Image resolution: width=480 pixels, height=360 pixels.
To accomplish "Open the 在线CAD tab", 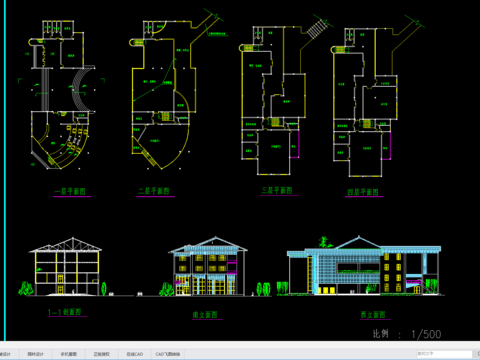I will coord(135,354).
